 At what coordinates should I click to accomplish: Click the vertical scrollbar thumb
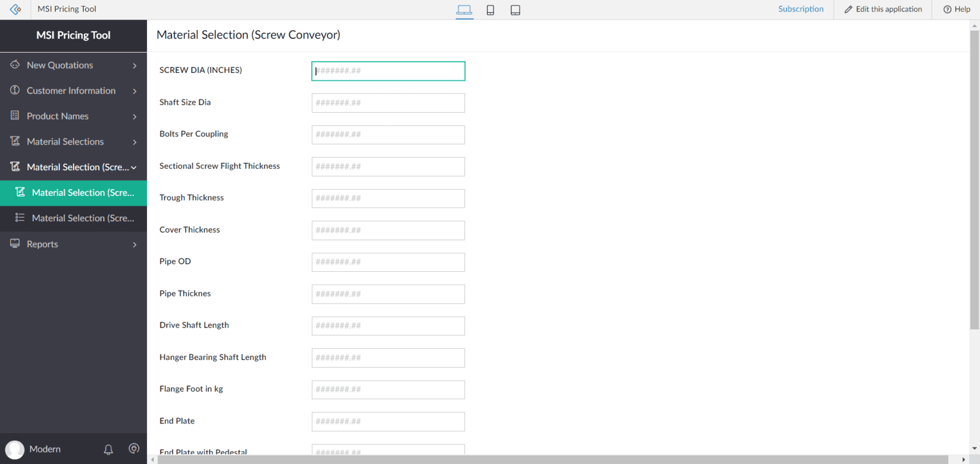pyautogui.click(x=974, y=179)
